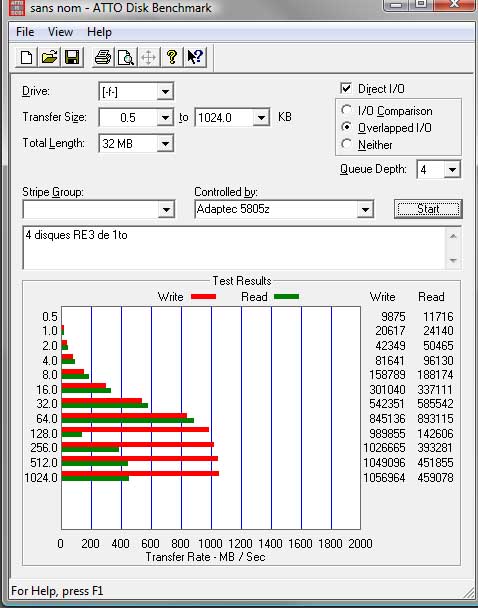Click the New document toolbar icon
Image resolution: width=478 pixels, height=608 pixels.
click(x=26, y=57)
